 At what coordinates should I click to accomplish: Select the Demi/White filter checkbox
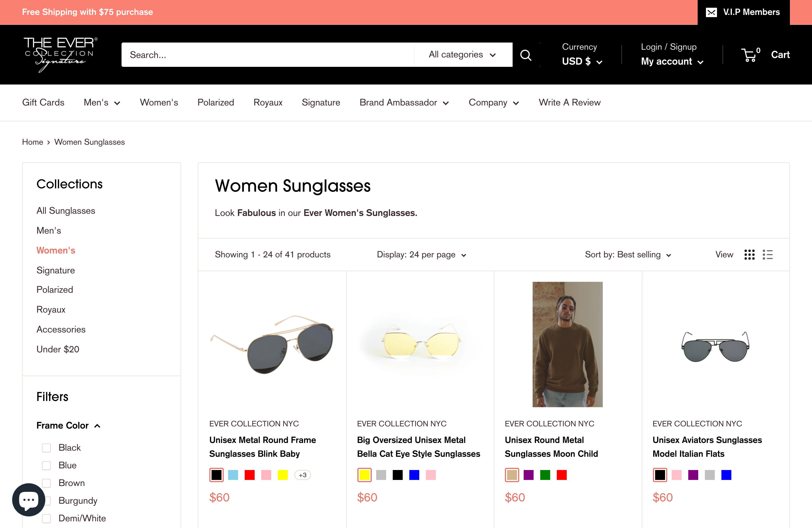coord(46,518)
